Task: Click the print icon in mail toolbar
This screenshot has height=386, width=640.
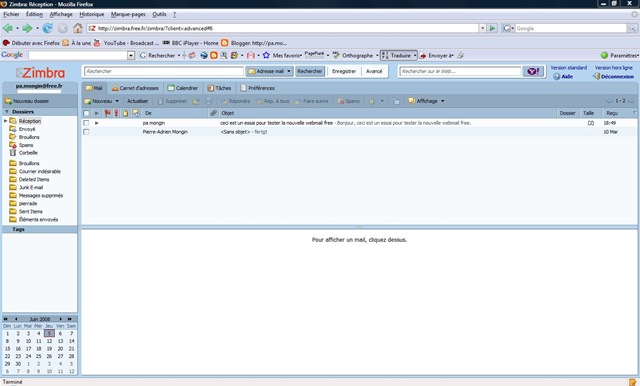Action: click(209, 101)
